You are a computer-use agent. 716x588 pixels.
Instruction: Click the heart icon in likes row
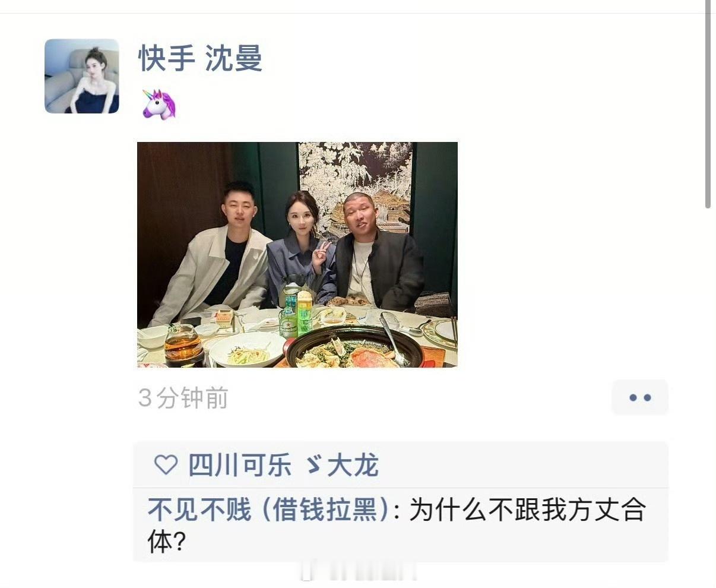[166, 464]
